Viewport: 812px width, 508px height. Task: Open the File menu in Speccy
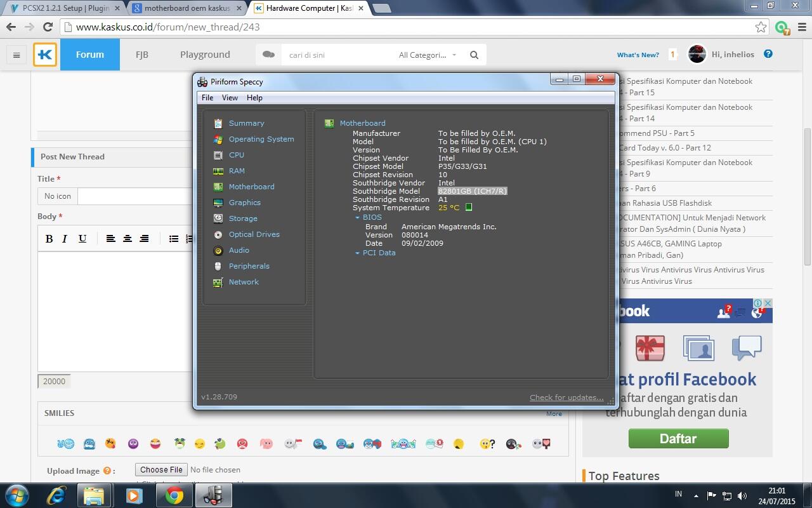point(207,98)
